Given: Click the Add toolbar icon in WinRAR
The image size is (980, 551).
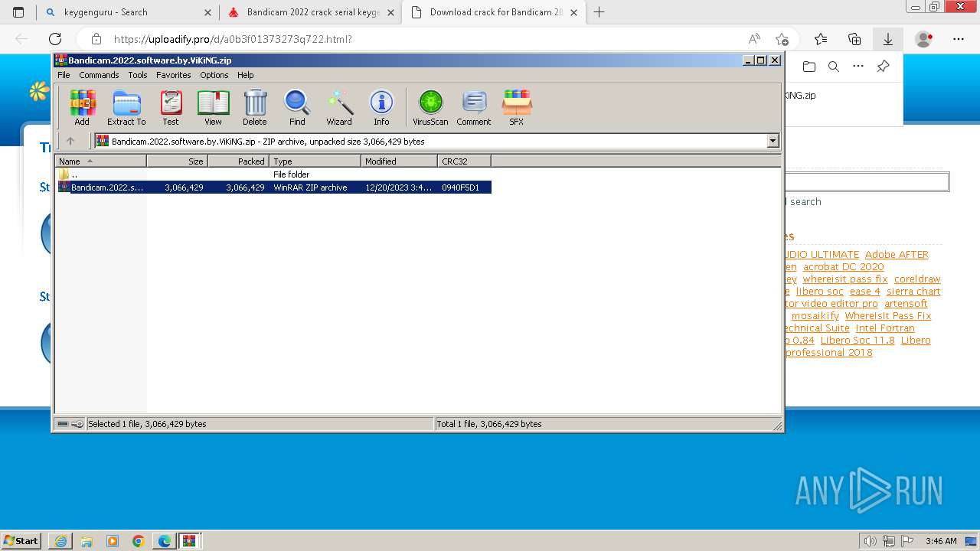Looking at the screenshot, I should 82,107.
